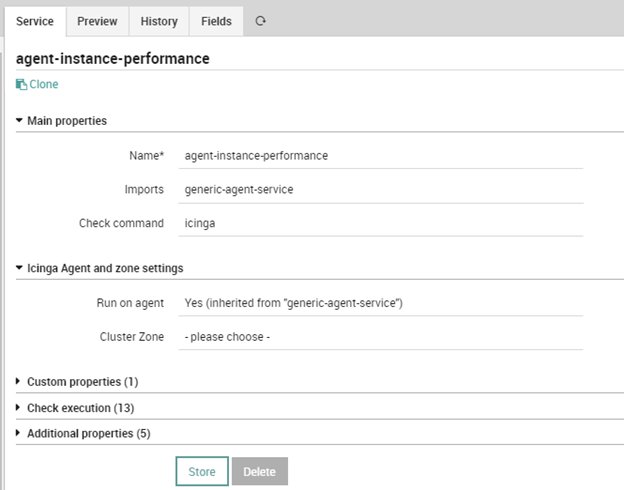This screenshot has width=624, height=490.
Task: Click into the Name input field
Action: pos(381,156)
